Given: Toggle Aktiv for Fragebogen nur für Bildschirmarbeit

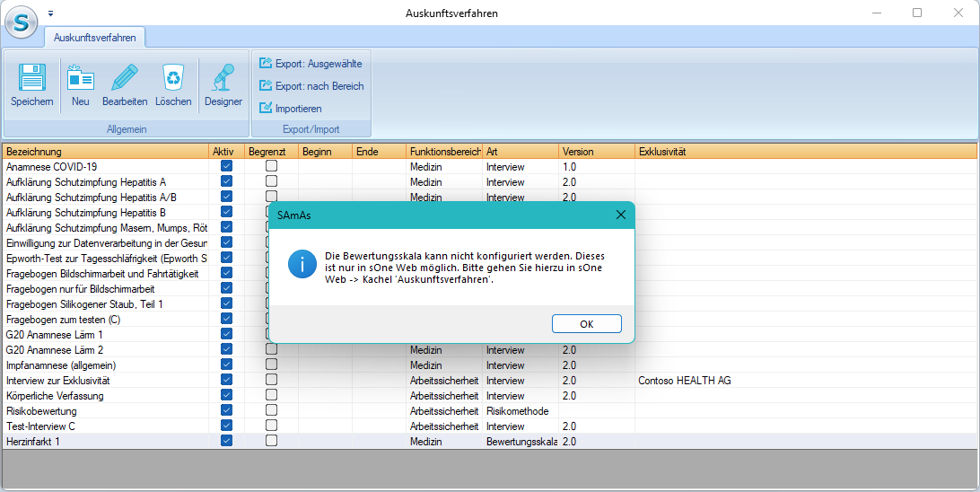Looking at the screenshot, I should [226, 288].
